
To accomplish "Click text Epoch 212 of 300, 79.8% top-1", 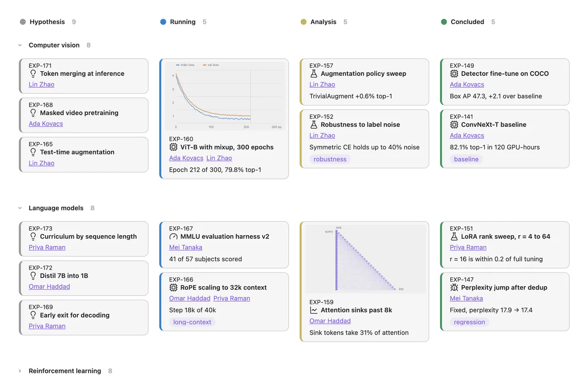I will [215, 170].
